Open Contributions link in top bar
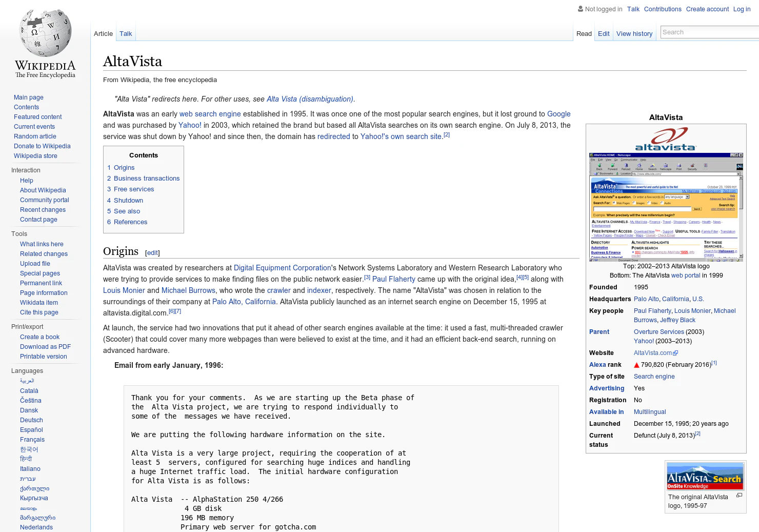The image size is (759, 532). click(x=663, y=9)
